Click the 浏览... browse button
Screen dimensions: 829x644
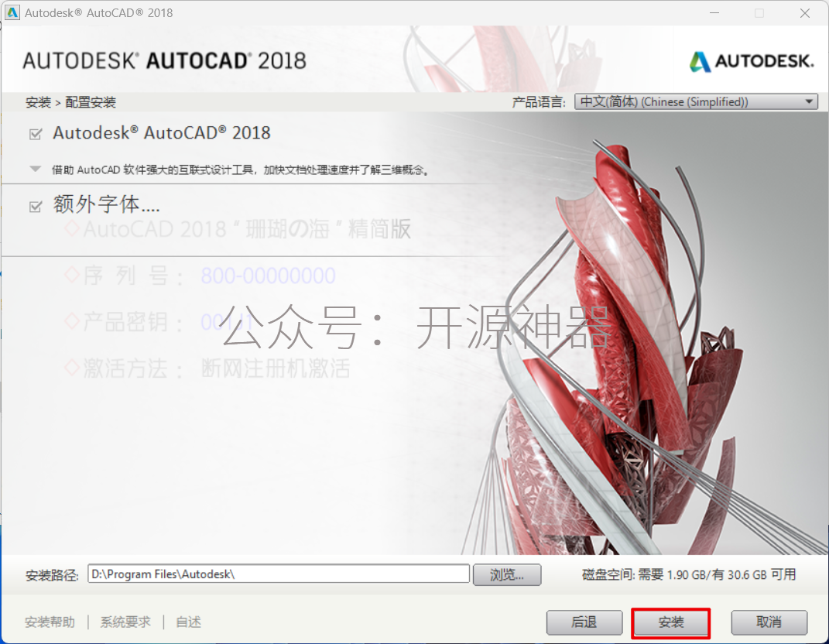pos(507,575)
